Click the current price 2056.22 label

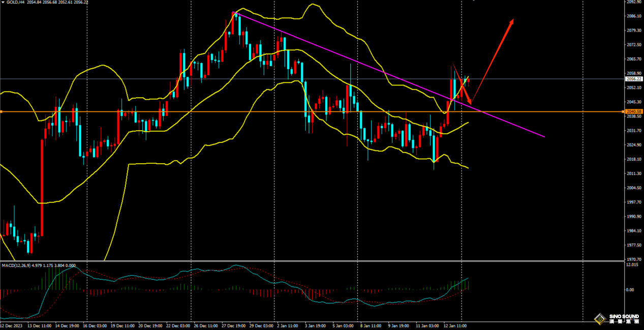(x=633, y=79)
